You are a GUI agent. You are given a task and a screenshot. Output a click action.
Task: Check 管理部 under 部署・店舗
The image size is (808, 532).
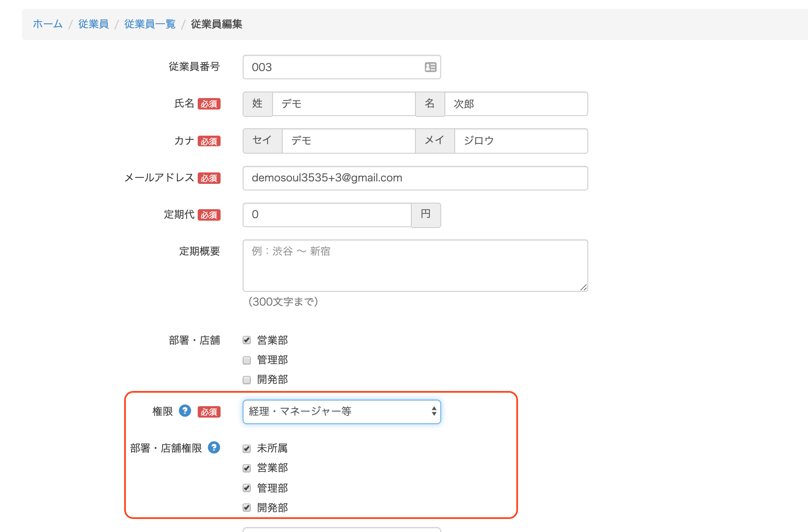click(247, 360)
